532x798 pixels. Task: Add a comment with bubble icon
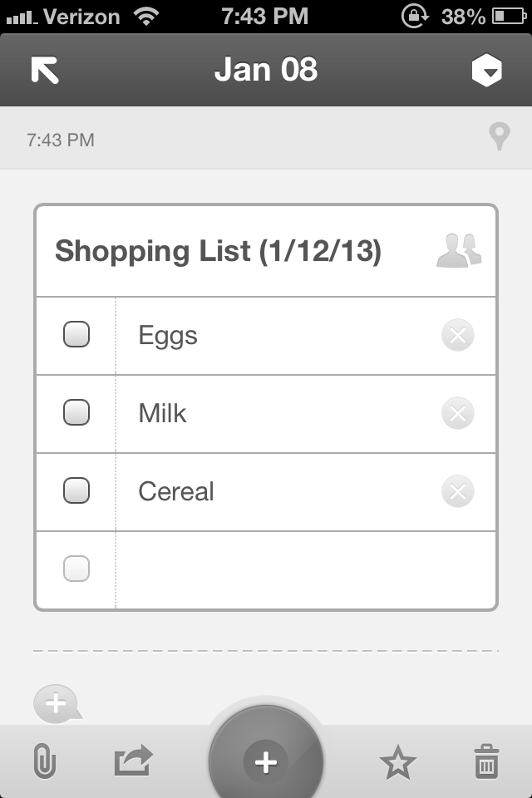point(57,704)
